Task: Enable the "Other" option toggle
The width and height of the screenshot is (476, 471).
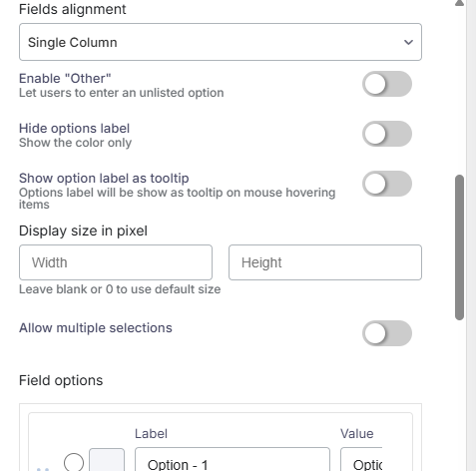Action: pyautogui.click(x=387, y=84)
